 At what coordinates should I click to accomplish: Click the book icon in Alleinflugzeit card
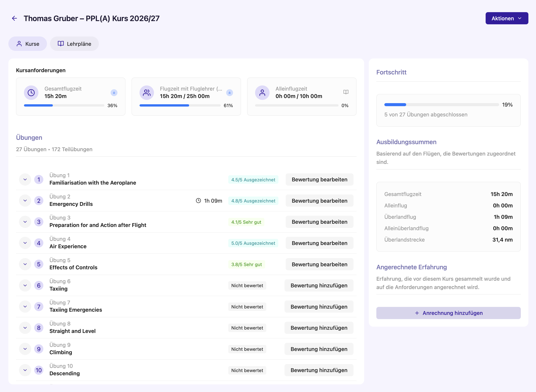346,92
